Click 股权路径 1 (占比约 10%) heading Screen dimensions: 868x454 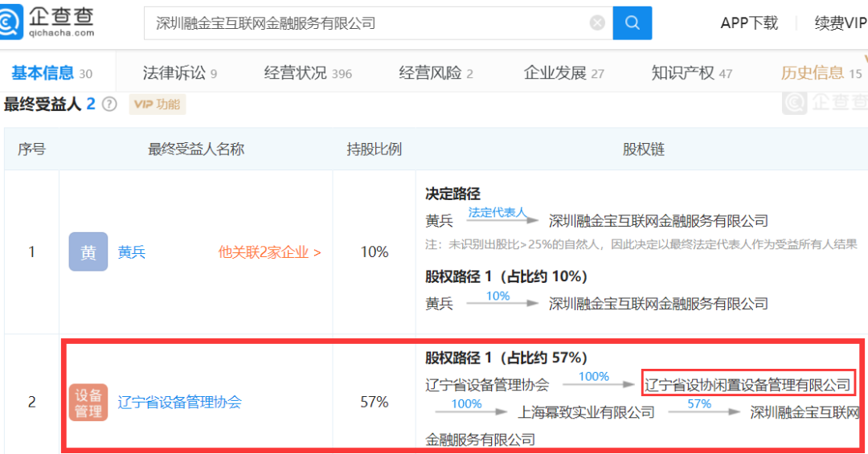pos(506,276)
